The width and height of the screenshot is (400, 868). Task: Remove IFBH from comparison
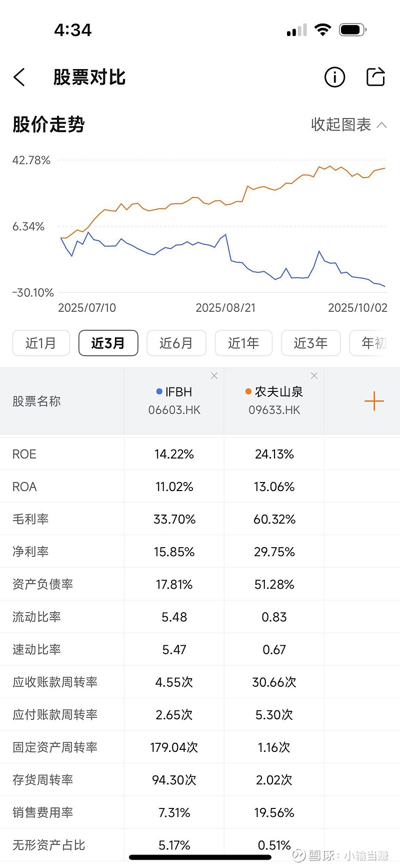click(214, 376)
